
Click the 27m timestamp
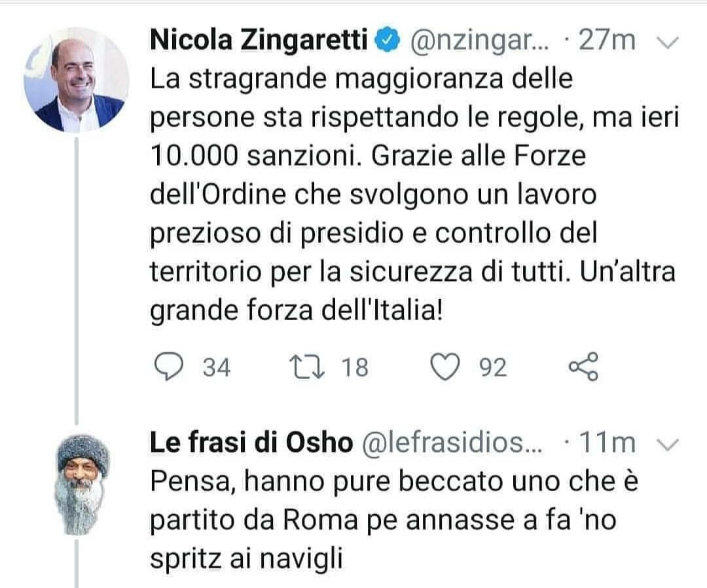607,41
